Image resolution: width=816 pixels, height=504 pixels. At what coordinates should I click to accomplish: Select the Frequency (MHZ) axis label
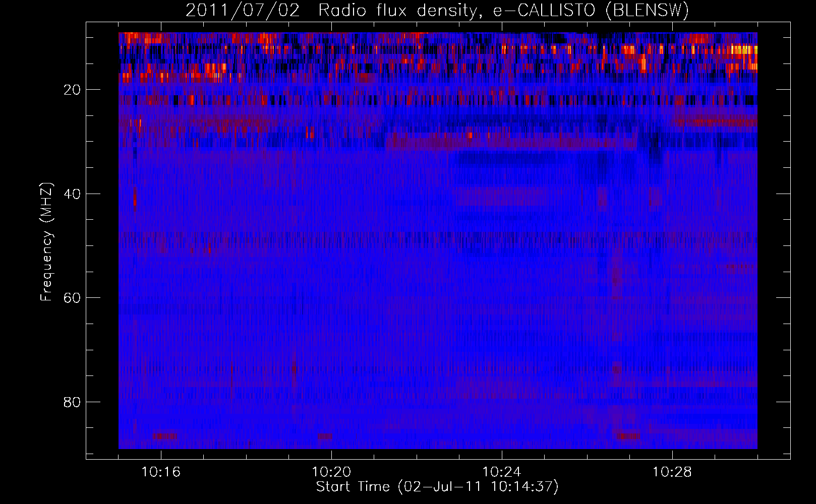click(46, 242)
